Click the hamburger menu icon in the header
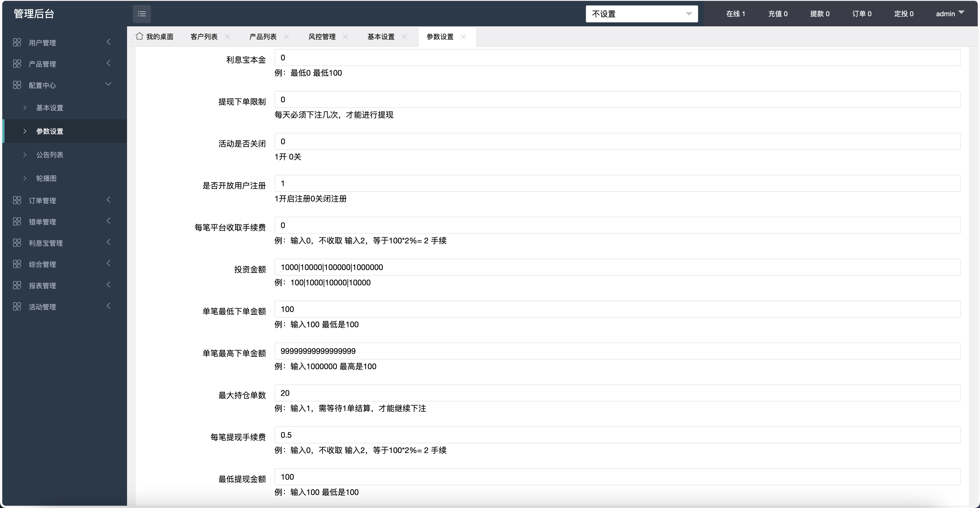This screenshot has height=508, width=980. (142, 14)
